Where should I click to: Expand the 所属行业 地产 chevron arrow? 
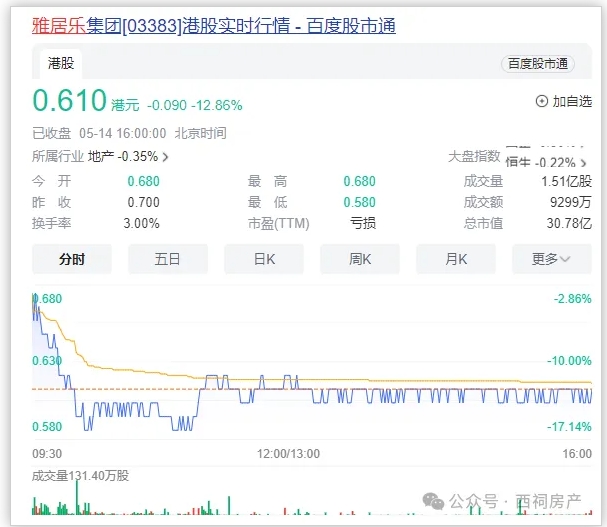coord(165,157)
